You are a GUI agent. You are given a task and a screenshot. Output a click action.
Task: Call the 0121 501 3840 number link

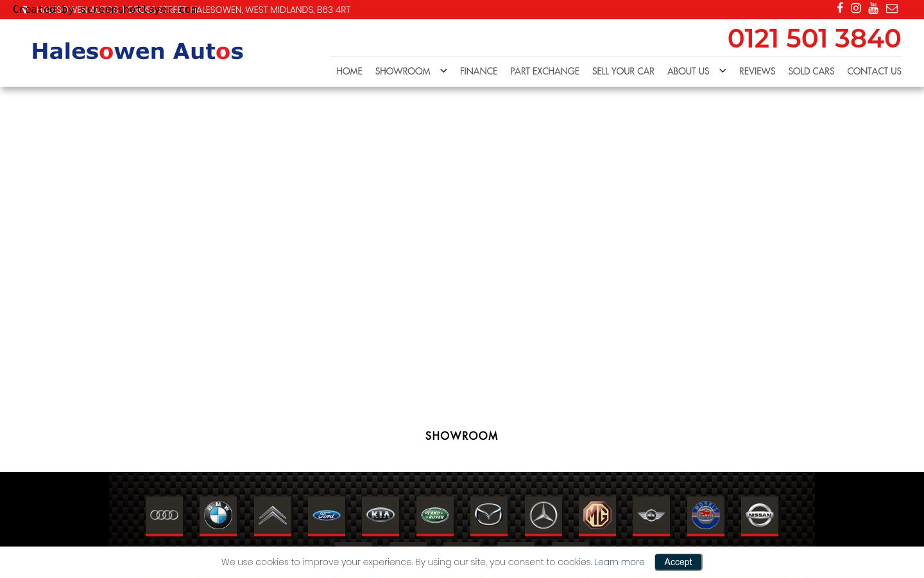pyautogui.click(x=814, y=39)
